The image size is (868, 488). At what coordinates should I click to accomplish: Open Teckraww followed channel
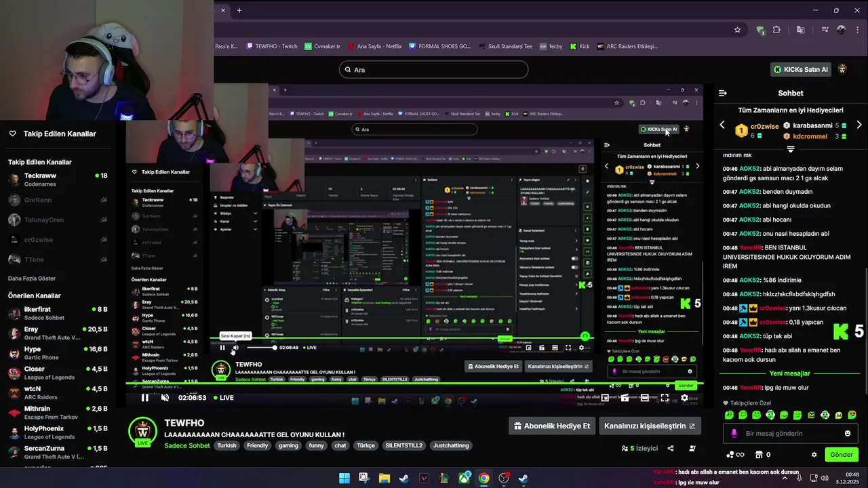58,180
